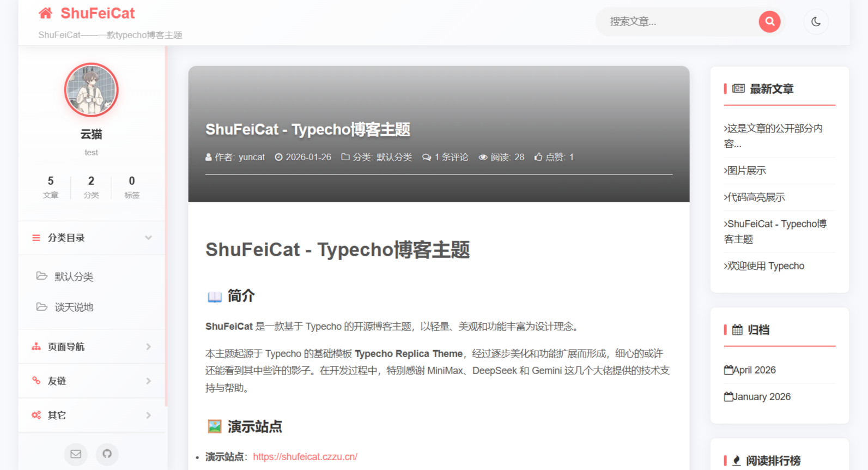This screenshot has height=470, width=868.
Task: Click the calendar icon beside April 2026
Action: tap(729, 370)
